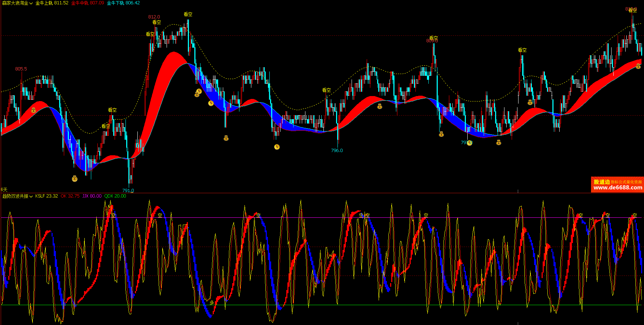This screenshot has width=644, height=325.
Task: Open the www.de6688.com watermark link
Action: 617,187
